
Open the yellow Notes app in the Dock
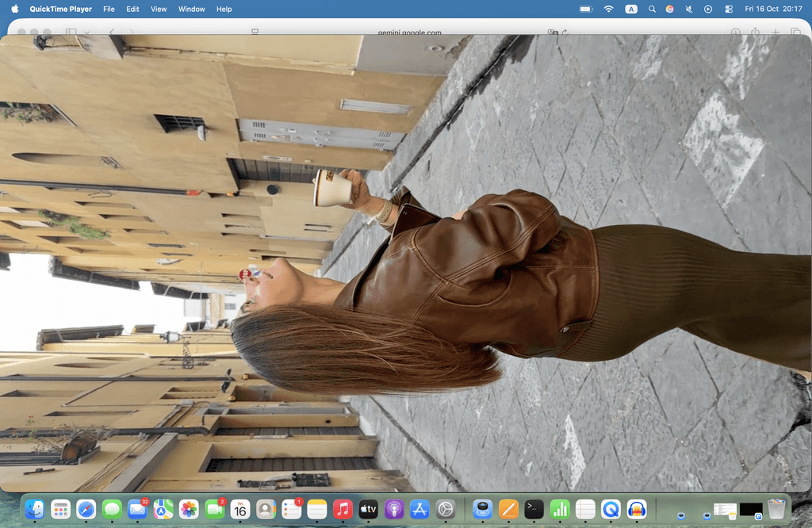[x=317, y=510]
